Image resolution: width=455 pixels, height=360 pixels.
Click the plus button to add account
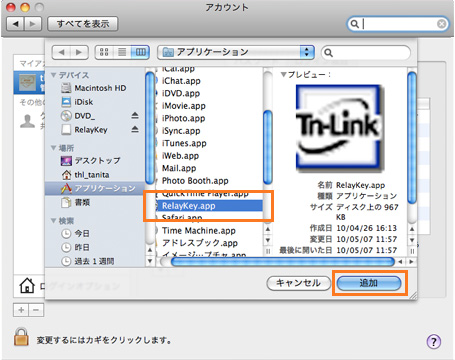point(21,310)
